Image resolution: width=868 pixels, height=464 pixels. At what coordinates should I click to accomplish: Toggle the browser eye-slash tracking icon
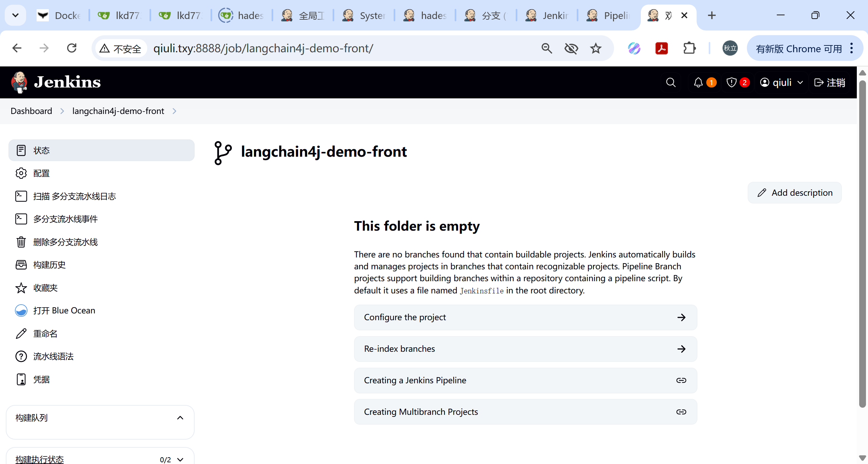(x=571, y=49)
